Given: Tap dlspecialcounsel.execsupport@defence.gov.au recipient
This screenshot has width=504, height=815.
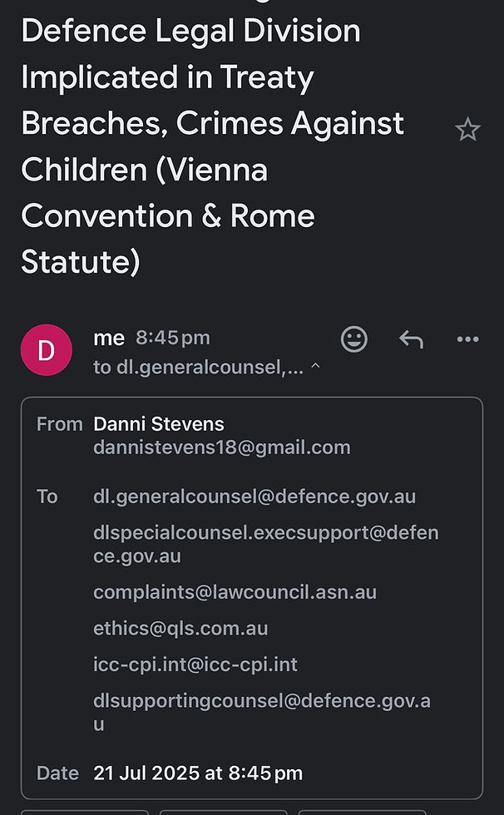Looking at the screenshot, I should [266, 544].
